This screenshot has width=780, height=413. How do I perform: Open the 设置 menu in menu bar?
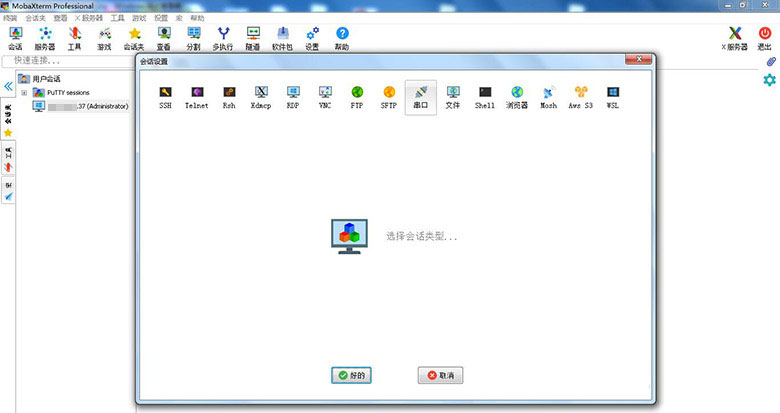coord(161,18)
